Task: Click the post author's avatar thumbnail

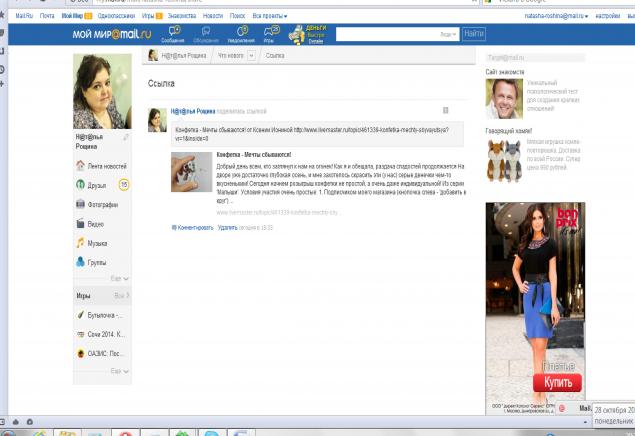Action: [157, 120]
